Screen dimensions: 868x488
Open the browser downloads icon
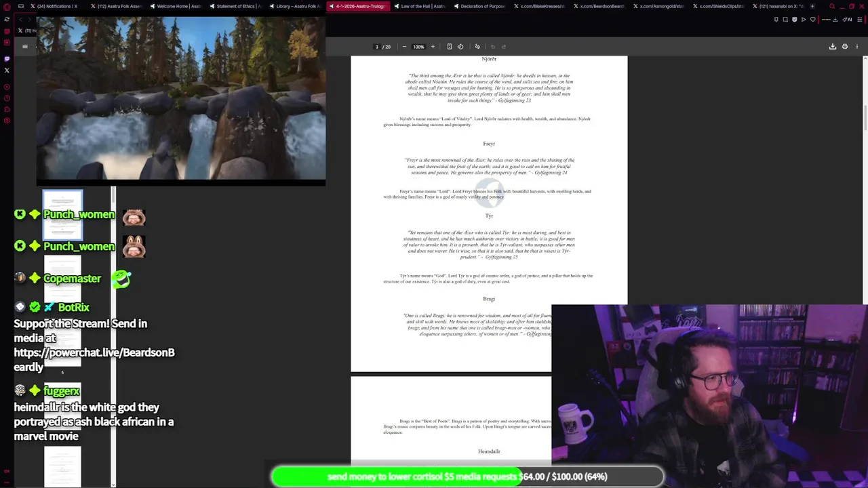835,19
